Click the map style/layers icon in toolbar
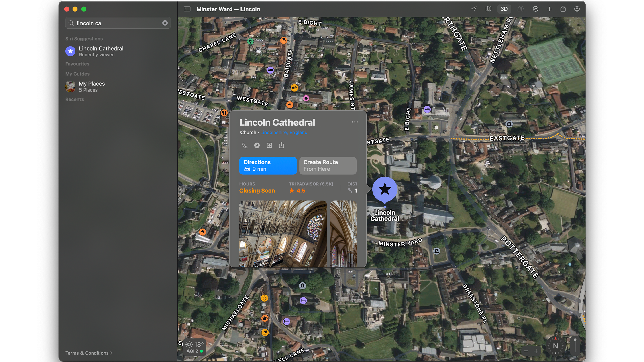 488,9
